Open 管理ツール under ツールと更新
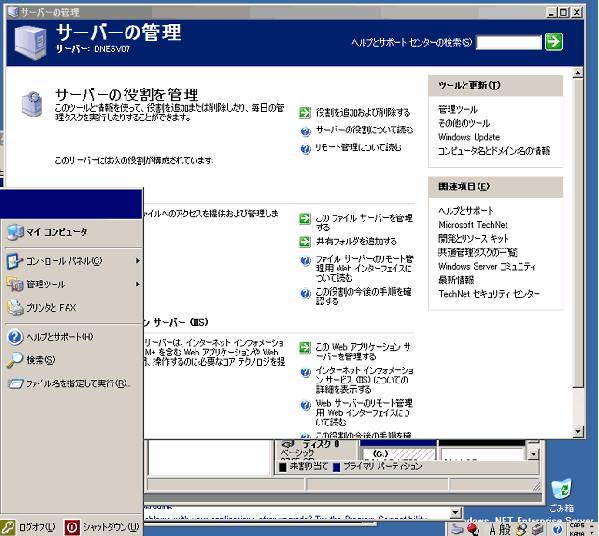The image size is (599, 536). click(458, 110)
